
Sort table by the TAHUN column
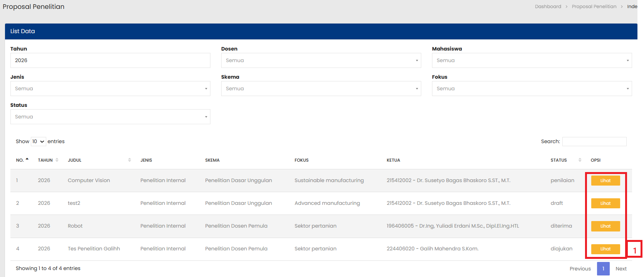[x=57, y=160]
